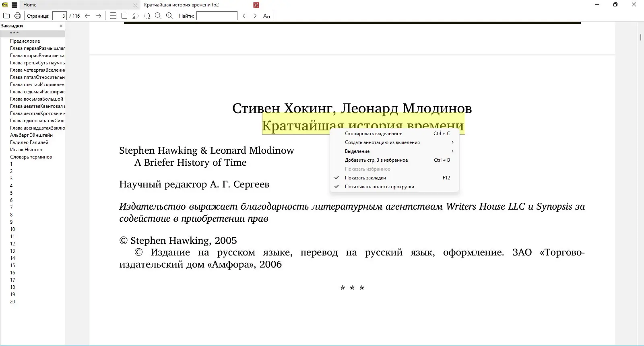Jump to Глава одиннадцатая bookmark
Viewport: 644px width, 346px height.
pos(37,121)
